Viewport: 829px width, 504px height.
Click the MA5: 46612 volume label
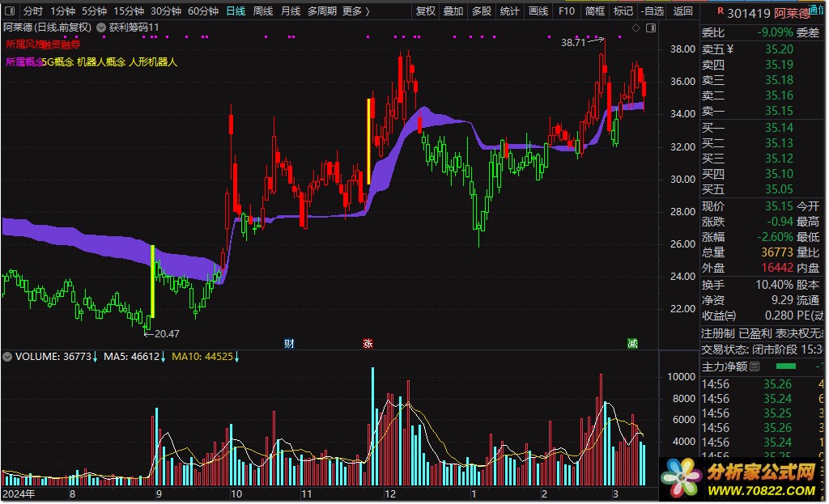pos(134,357)
